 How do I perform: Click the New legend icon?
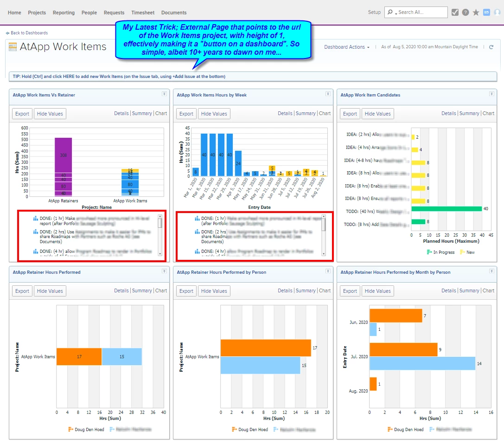pyautogui.click(x=462, y=252)
